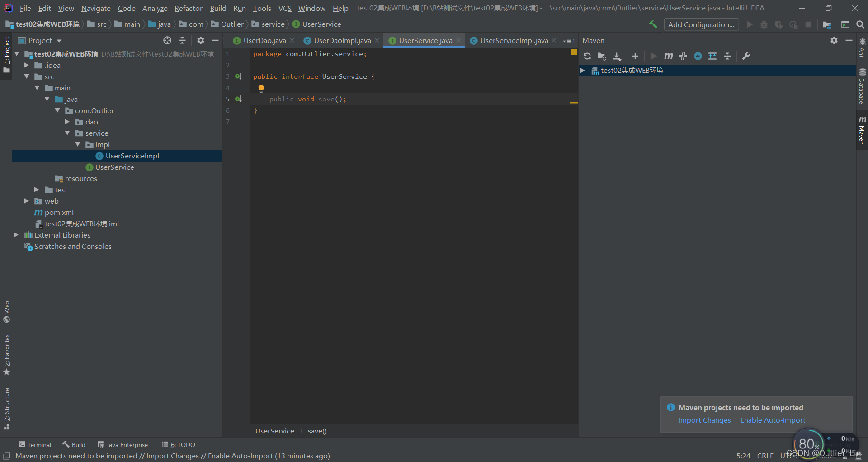This screenshot has width=868, height=462.
Task: Open Maven panel gear options
Action: click(x=834, y=40)
